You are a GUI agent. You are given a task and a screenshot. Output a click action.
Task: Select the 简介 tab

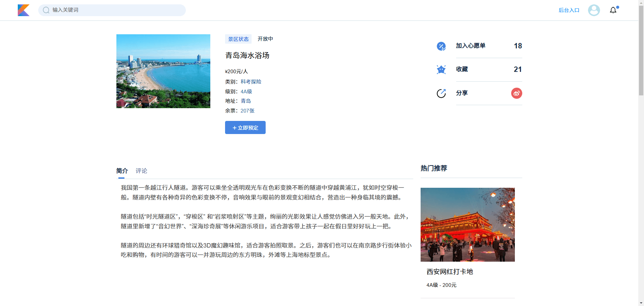coord(122,171)
